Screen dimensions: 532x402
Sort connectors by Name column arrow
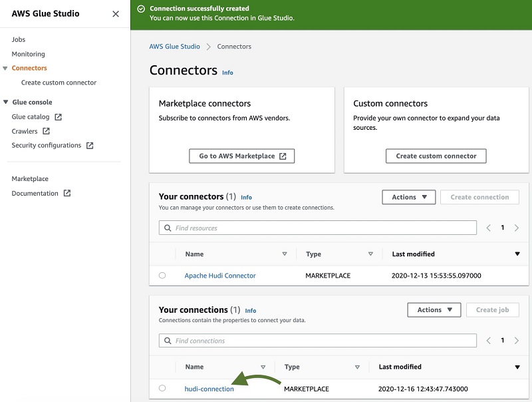click(x=285, y=254)
